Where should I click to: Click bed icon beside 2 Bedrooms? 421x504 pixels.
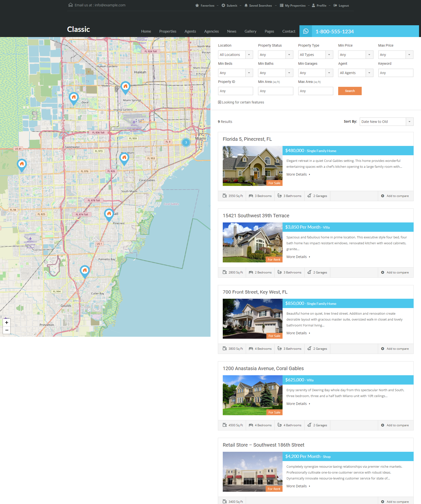(x=251, y=272)
